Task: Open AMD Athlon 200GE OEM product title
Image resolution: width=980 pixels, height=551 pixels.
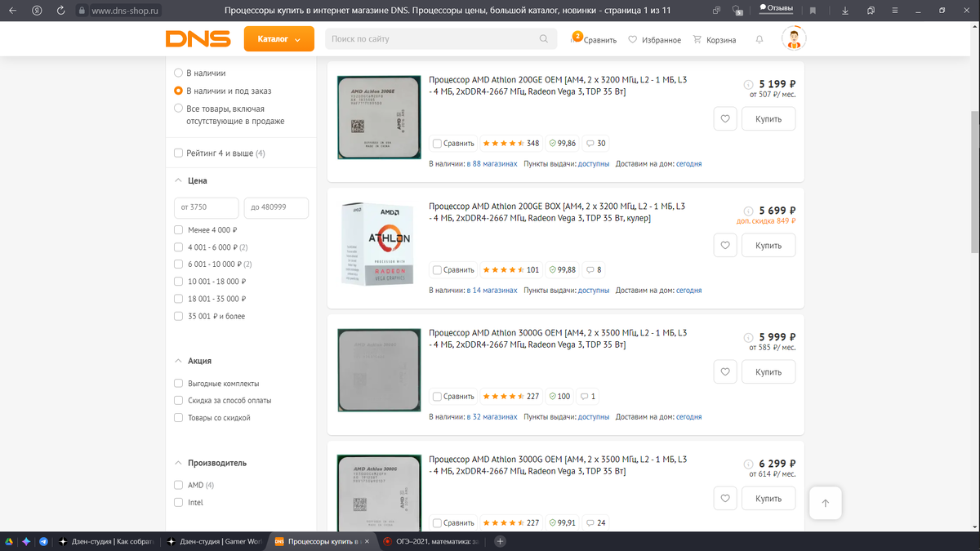Action: pos(558,86)
